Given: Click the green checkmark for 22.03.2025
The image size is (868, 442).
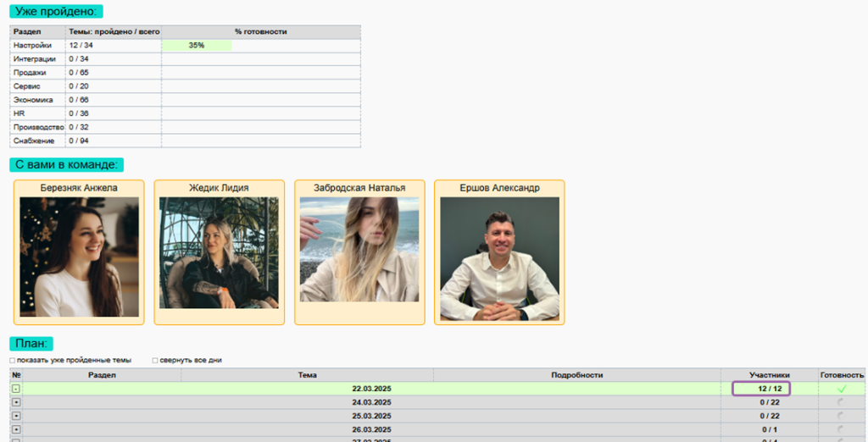Looking at the screenshot, I should coord(842,389).
